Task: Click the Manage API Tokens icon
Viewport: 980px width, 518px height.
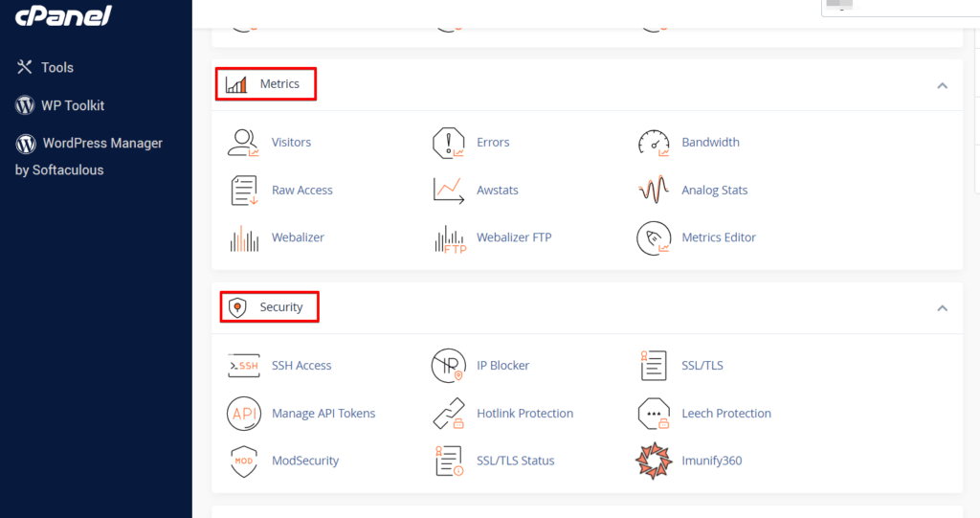Action: [244, 414]
